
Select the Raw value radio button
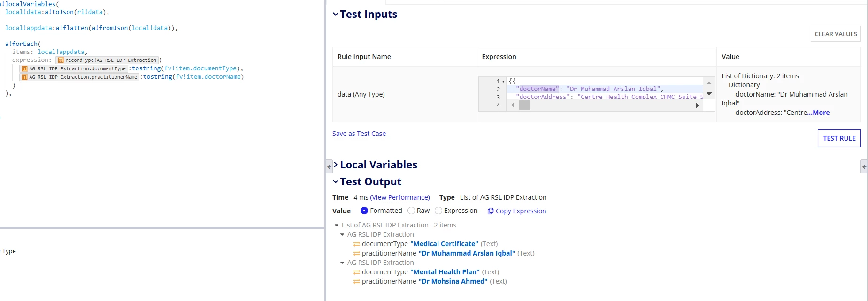pos(411,211)
